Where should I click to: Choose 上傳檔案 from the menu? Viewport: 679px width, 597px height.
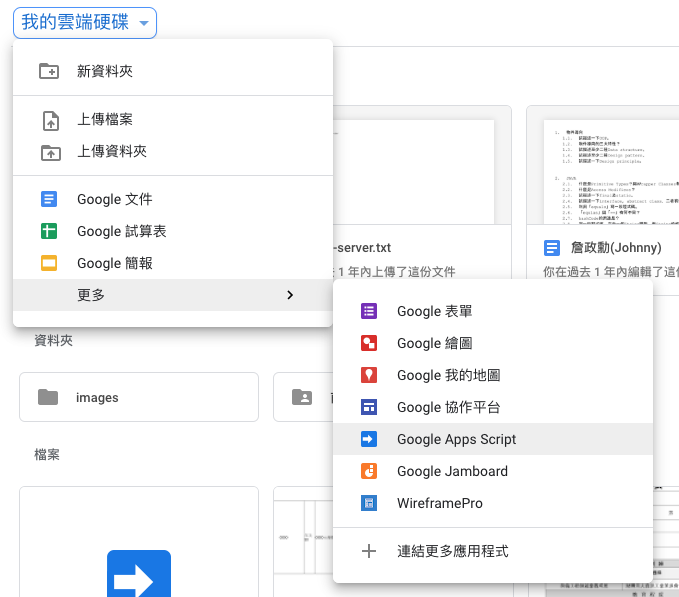click(173, 119)
